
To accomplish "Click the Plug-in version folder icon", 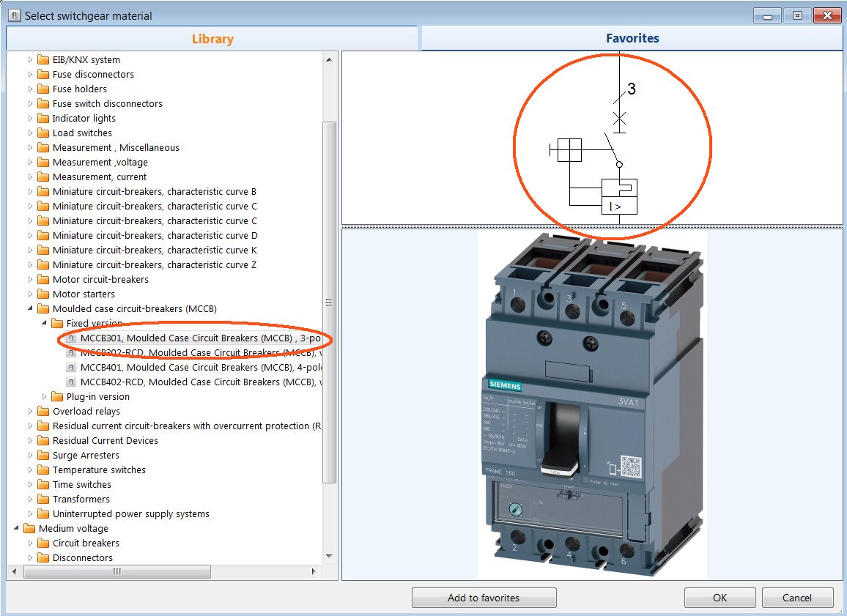I will click(57, 397).
